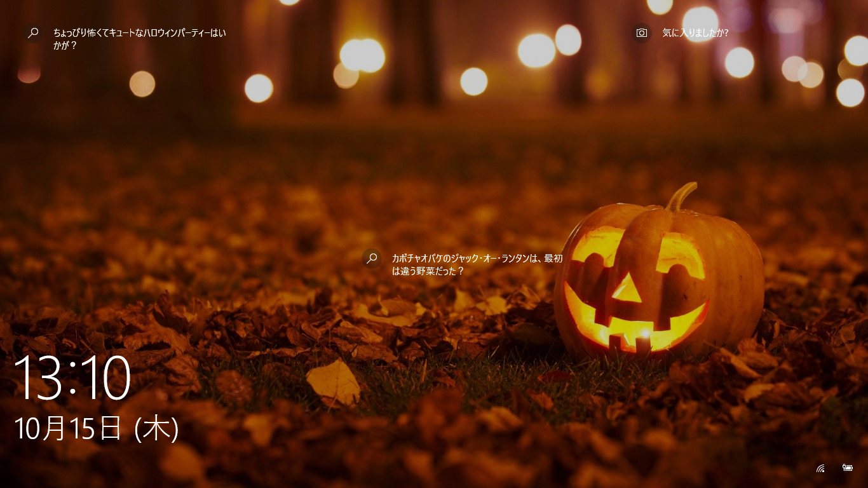Click the battery charging status icon
Image resolution: width=868 pixels, height=488 pixels.
(847, 468)
